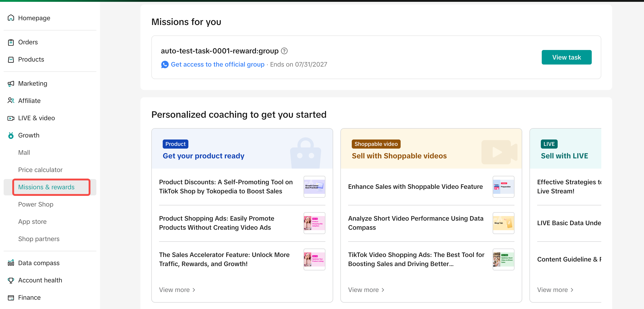The image size is (644, 309).
Task: Open Get access to the official group link
Action: (x=217, y=65)
